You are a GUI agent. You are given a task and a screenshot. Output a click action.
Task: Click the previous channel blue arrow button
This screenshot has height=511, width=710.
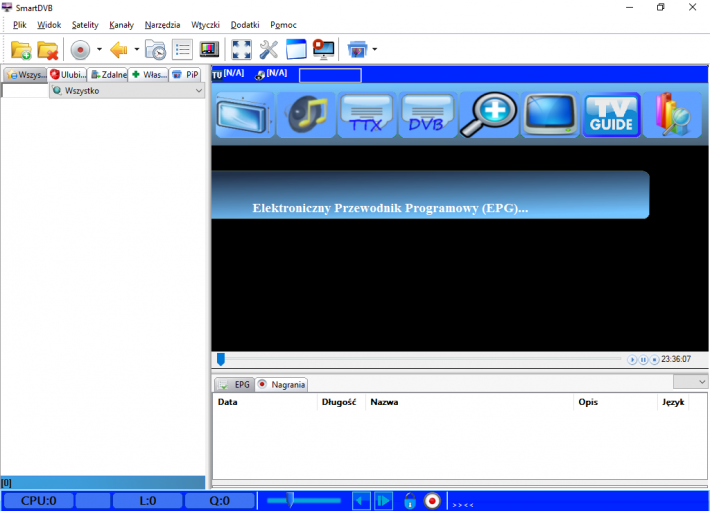361,501
